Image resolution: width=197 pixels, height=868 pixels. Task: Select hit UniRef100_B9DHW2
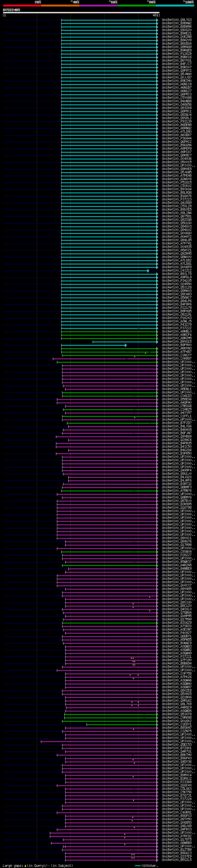pyautogui.click(x=177, y=23)
